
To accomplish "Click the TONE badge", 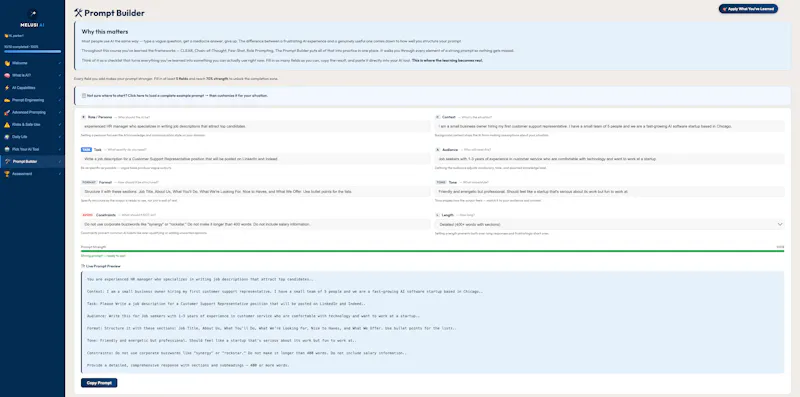I will [441, 182].
